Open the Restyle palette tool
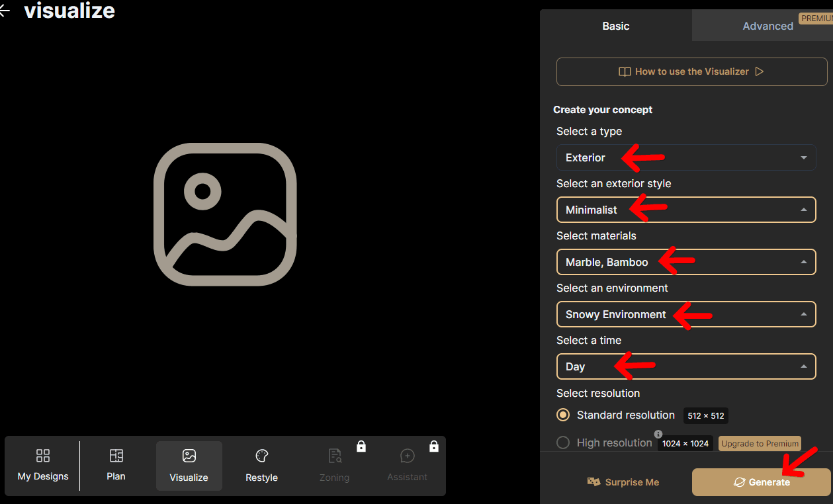 point(262,456)
